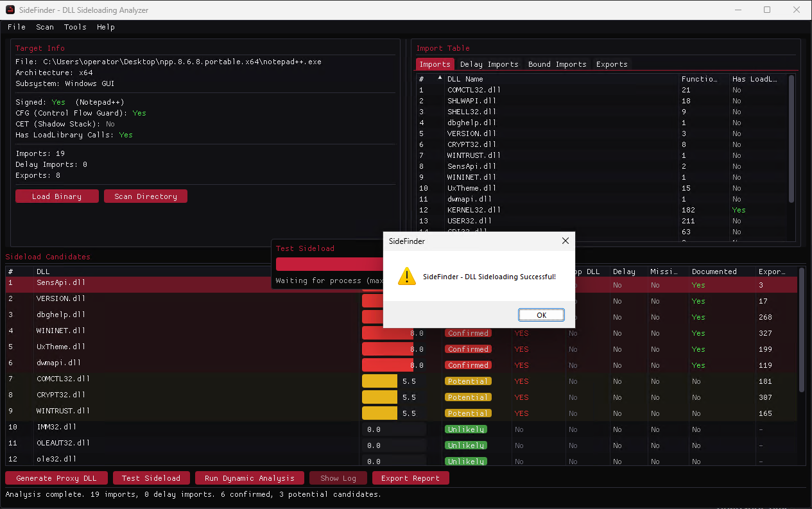The image size is (812, 509).
Task: Click the Test Sideload button
Action: click(151, 478)
